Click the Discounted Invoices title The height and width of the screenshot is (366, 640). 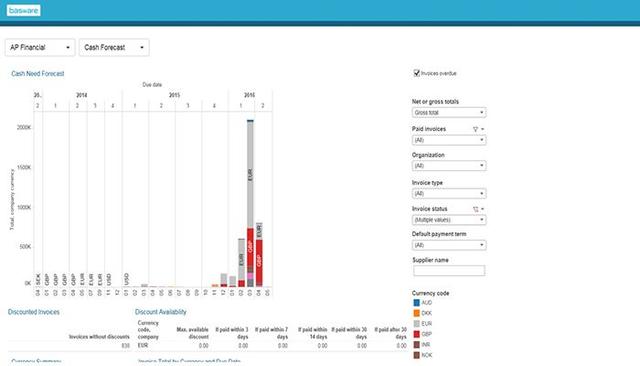[x=34, y=312]
